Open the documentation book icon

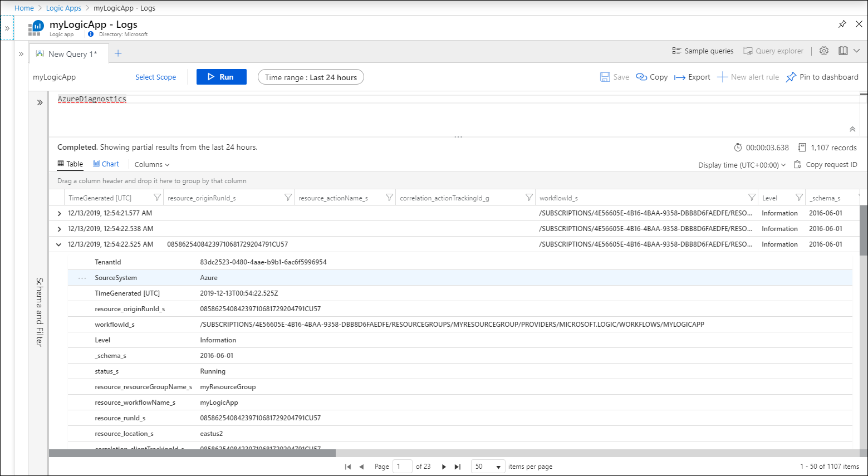(843, 51)
